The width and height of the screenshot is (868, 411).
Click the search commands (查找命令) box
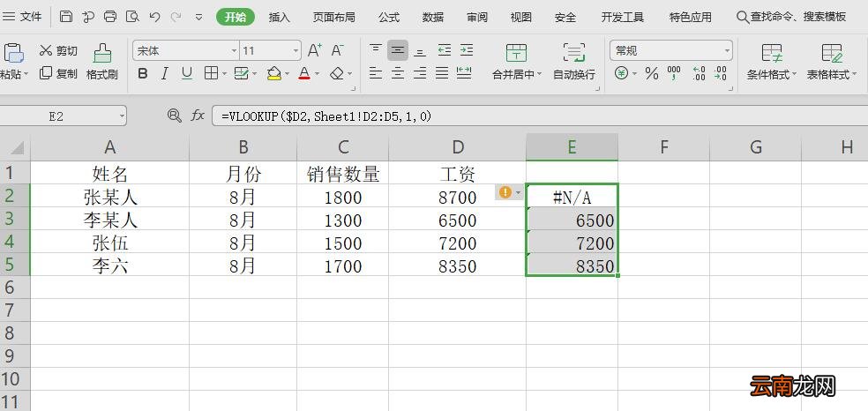[792, 17]
